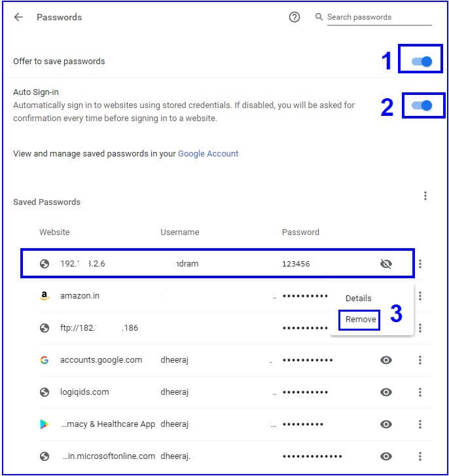Click the amazon.in site icon

point(45,296)
